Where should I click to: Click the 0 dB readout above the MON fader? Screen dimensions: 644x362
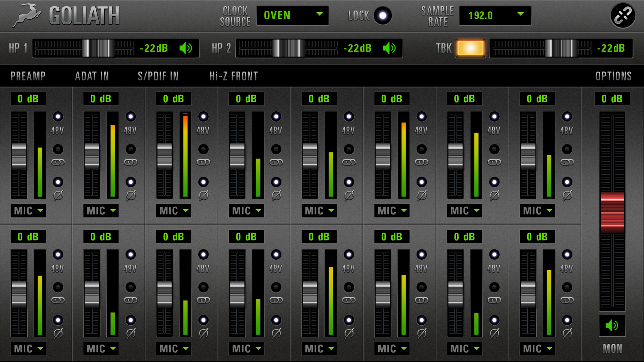click(x=612, y=99)
